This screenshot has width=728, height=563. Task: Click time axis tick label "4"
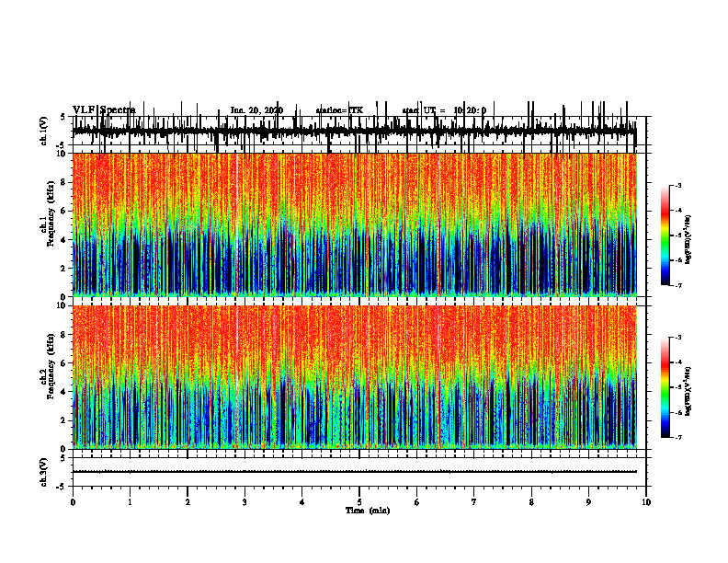click(302, 502)
